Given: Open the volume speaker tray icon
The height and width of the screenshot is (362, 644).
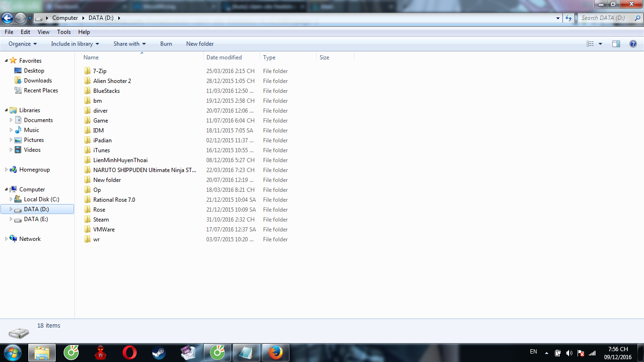Looking at the screenshot, I should click(x=569, y=353).
